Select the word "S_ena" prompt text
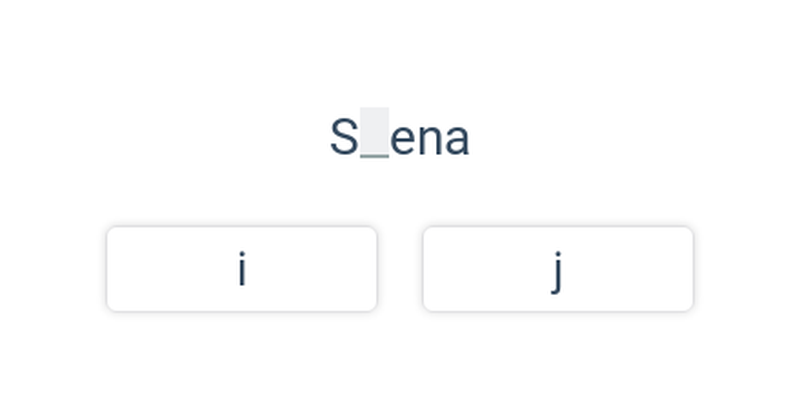This screenshot has width=800, height=400. point(399,137)
